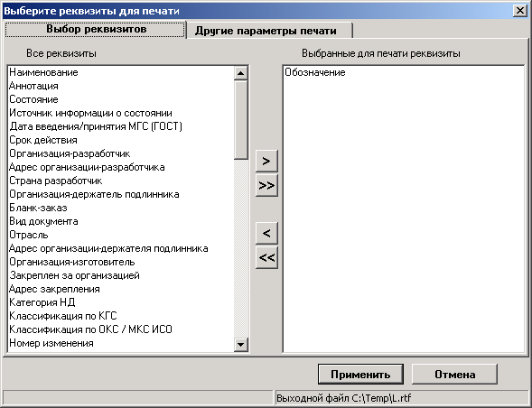Click the scrollbar down arrow
This screenshot has width=532, height=408.
[241, 345]
